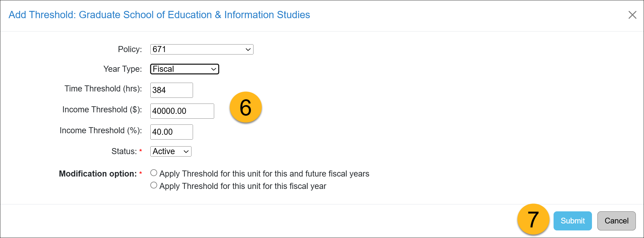The image size is (644, 238).
Task: Click the orange number 6 marker
Action: [247, 107]
